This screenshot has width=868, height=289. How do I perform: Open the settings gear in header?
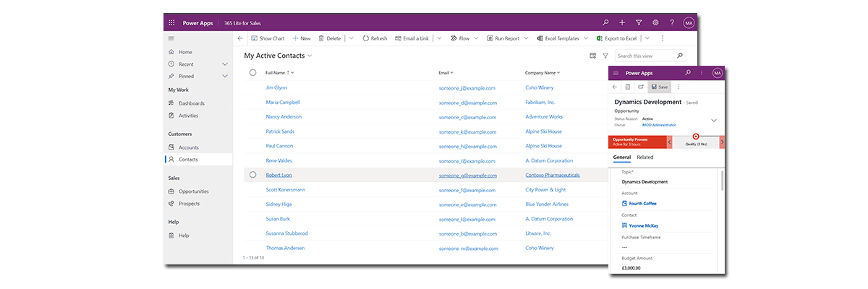[655, 23]
